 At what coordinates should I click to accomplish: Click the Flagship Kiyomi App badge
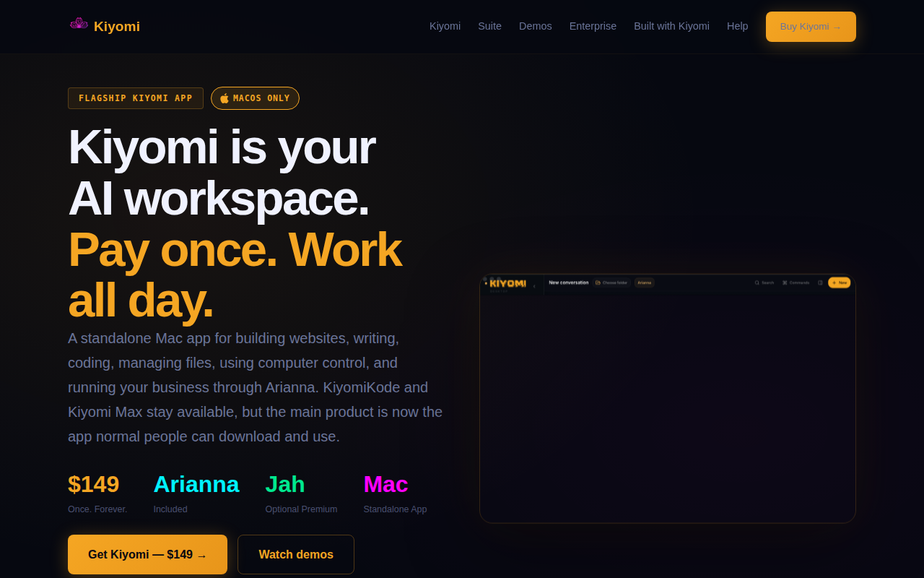click(136, 98)
